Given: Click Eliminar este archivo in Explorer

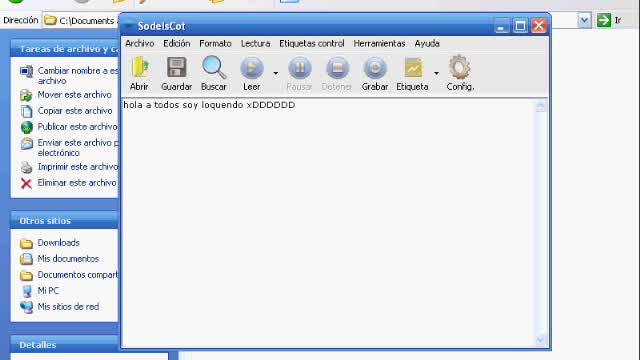Looking at the screenshot, I should (x=77, y=182).
